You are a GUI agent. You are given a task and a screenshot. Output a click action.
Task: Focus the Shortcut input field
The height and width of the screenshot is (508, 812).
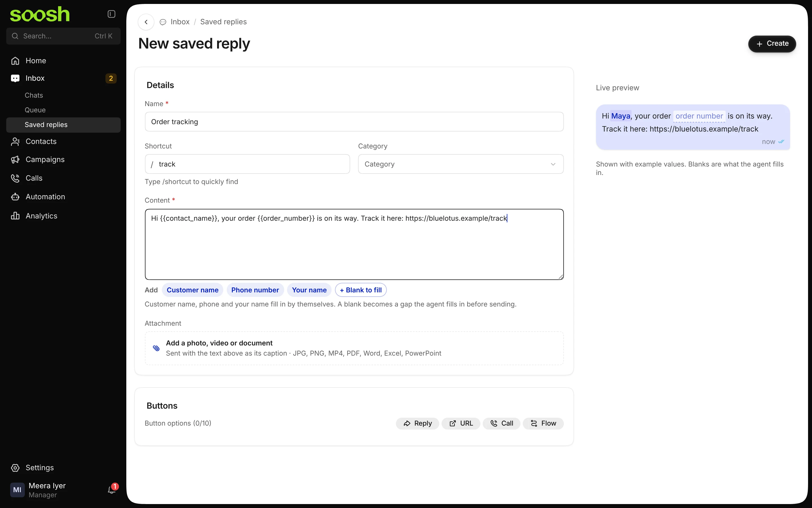pyautogui.click(x=247, y=164)
